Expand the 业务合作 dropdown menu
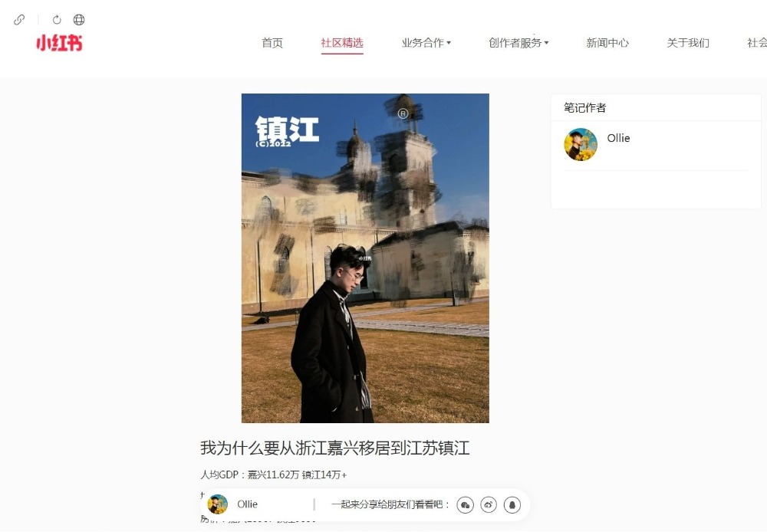Screen dimensions: 767x532 (426, 43)
